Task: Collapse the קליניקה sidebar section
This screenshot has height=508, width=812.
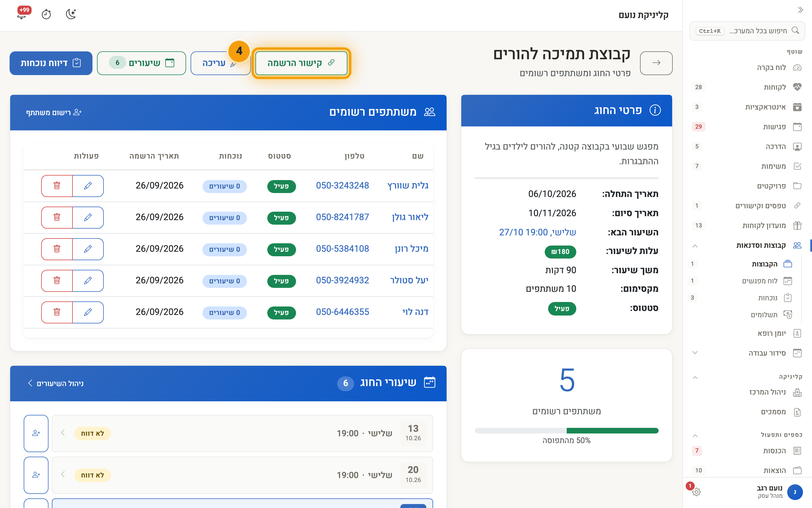Action: 695,377
